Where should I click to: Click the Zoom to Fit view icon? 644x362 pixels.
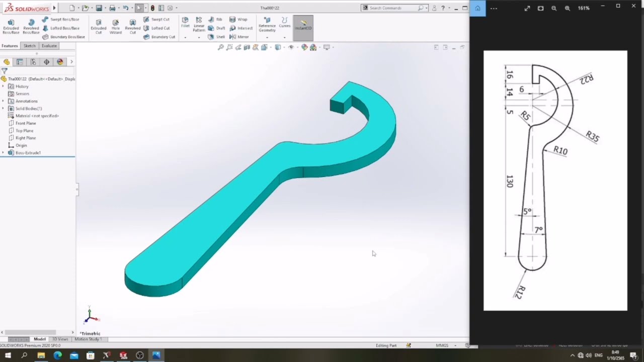[x=221, y=47]
